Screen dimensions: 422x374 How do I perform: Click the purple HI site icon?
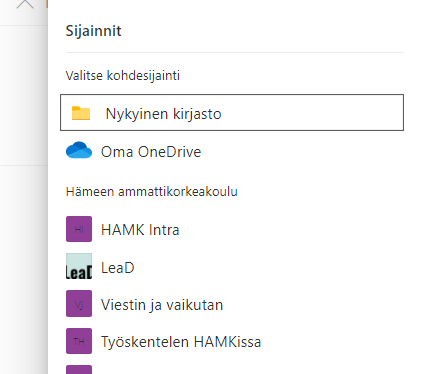[x=79, y=229]
